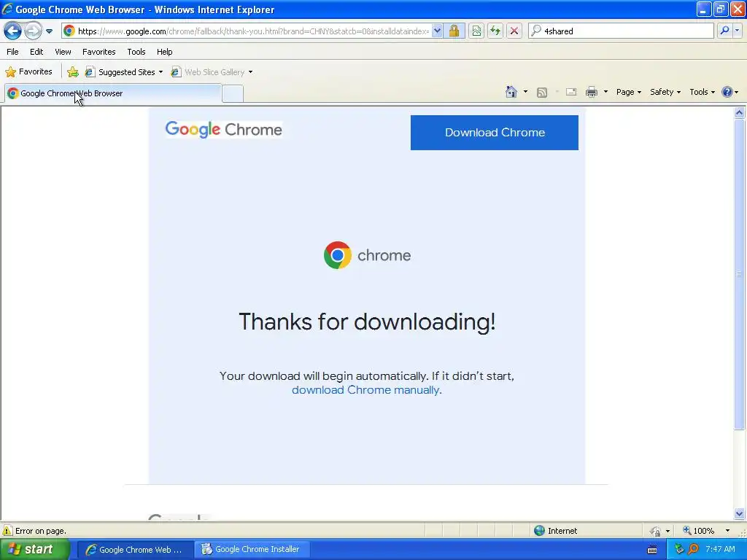View security report via padlock icon

tap(454, 31)
